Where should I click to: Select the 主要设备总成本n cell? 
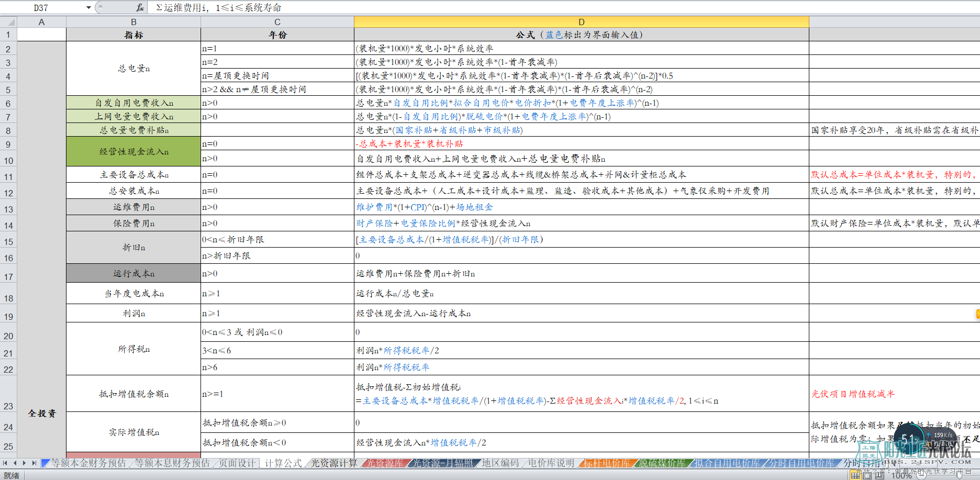[133, 174]
